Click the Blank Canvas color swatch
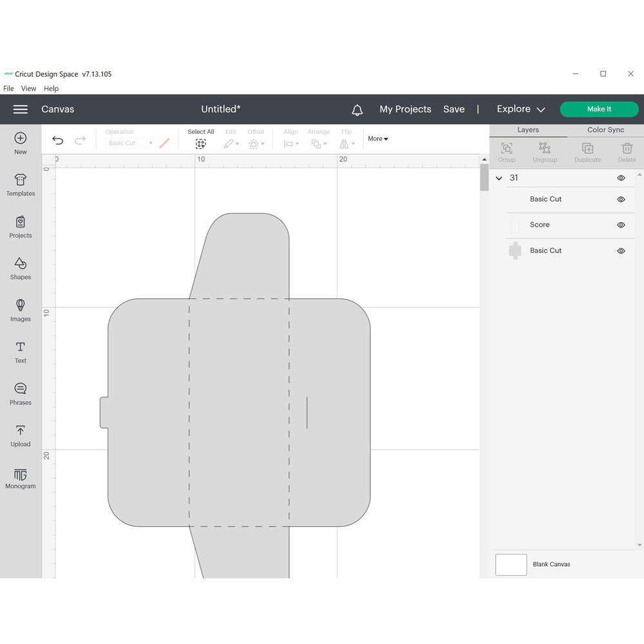Image resolution: width=644 pixels, height=644 pixels. (x=511, y=565)
